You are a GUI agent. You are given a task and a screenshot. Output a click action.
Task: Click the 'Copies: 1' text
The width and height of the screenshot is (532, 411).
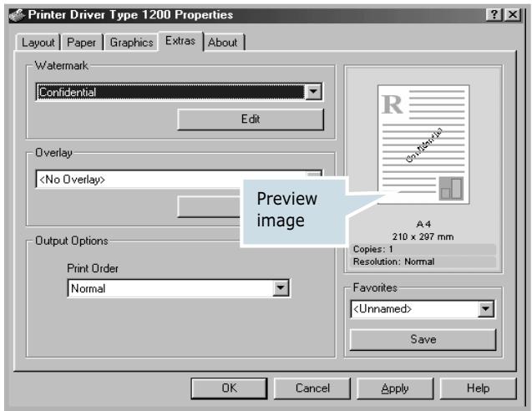click(372, 249)
